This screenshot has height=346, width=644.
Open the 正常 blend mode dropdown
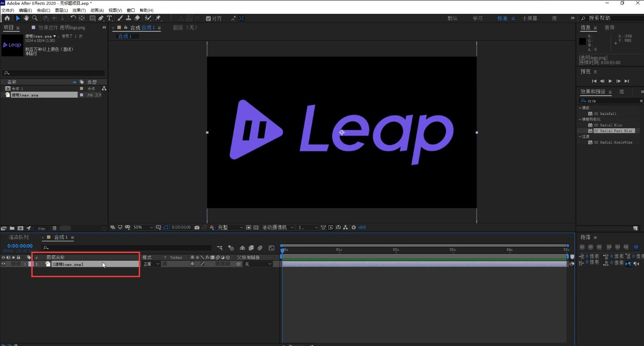pos(151,264)
